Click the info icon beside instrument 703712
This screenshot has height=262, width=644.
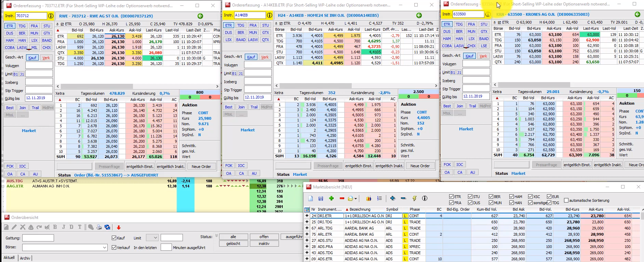click(x=51, y=16)
